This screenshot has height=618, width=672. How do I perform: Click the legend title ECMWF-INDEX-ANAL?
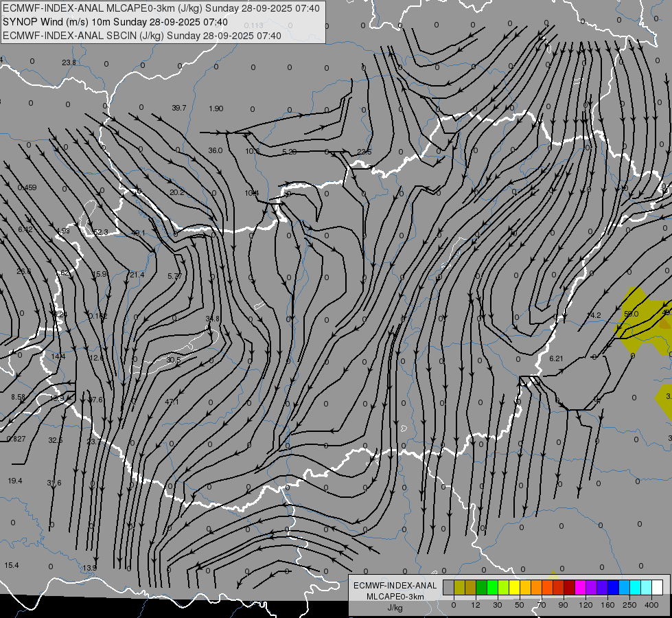[395, 586]
